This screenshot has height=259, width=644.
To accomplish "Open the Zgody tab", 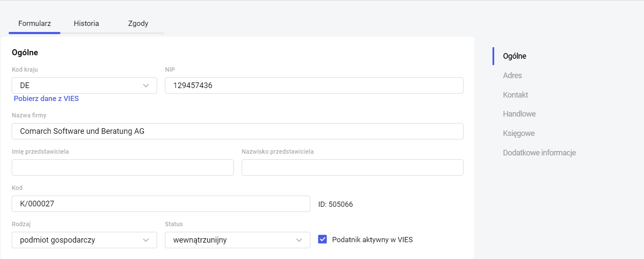I will pos(138,23).
